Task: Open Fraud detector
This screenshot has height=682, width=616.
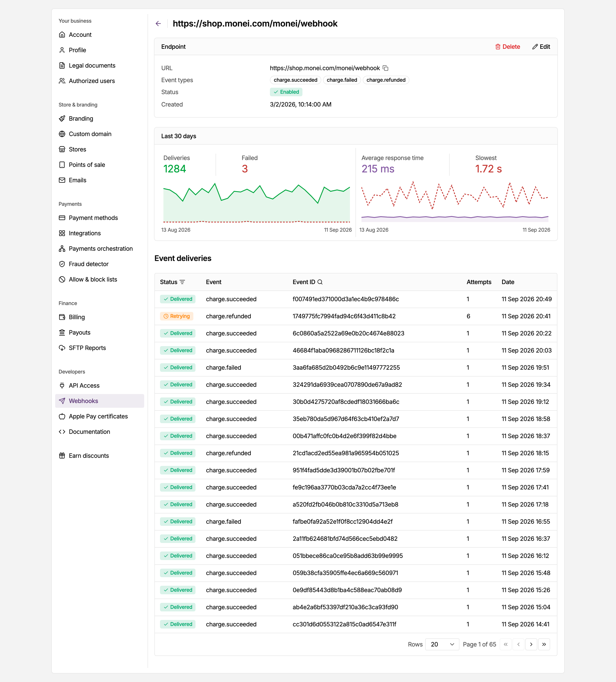Action: [100, 264]
